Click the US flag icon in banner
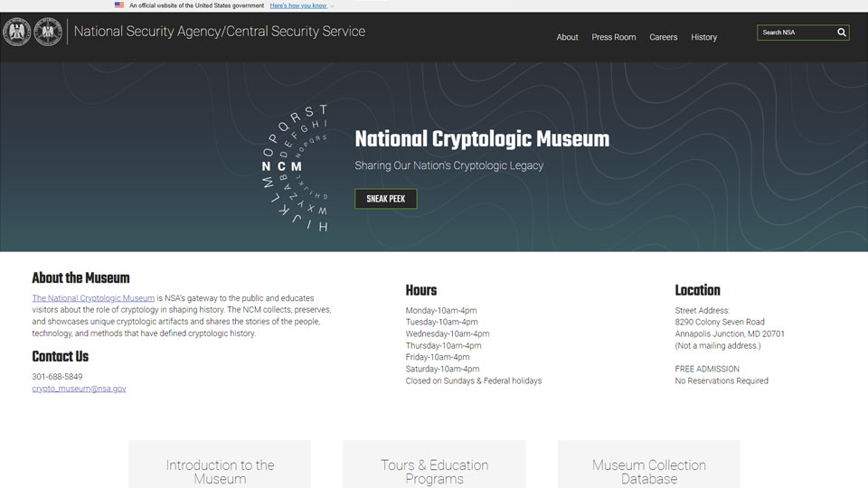868x488 pixels. [x=119, y=5]
